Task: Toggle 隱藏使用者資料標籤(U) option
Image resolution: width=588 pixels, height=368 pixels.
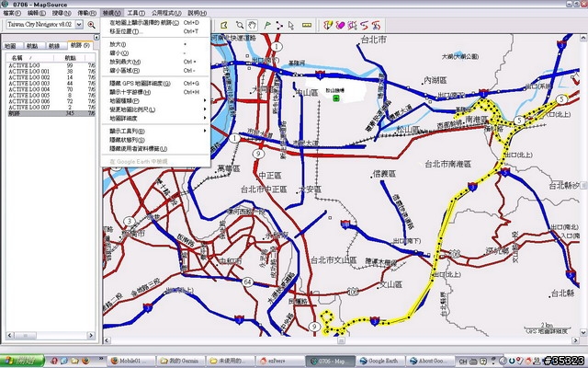Action: click(x=155, y=149)
